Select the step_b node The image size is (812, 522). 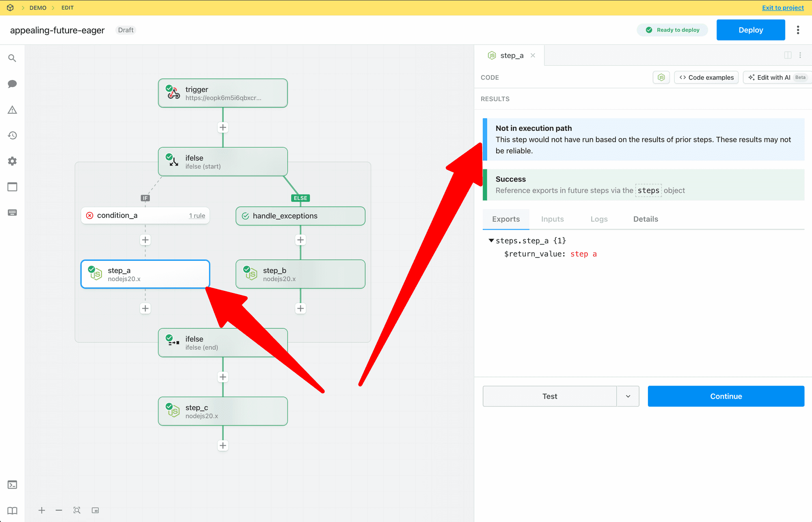[300, 274]
